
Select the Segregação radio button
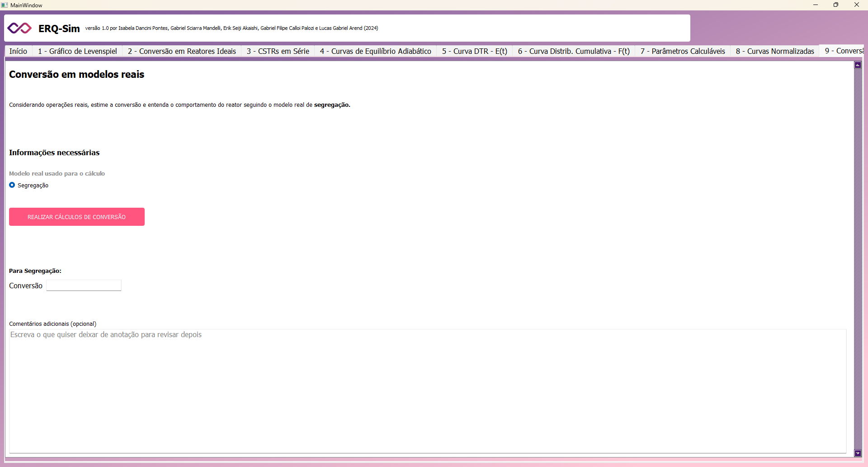pyautogui.click(x=12, y=185)
